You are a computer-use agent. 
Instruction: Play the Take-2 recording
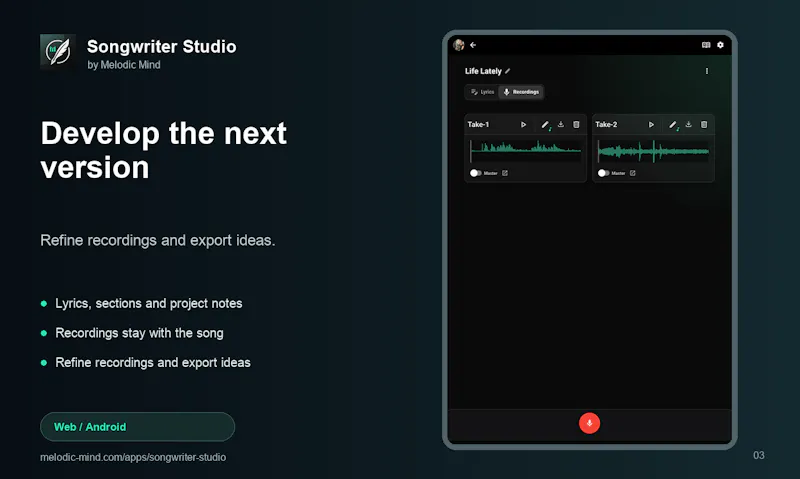[x=651, y=124]
